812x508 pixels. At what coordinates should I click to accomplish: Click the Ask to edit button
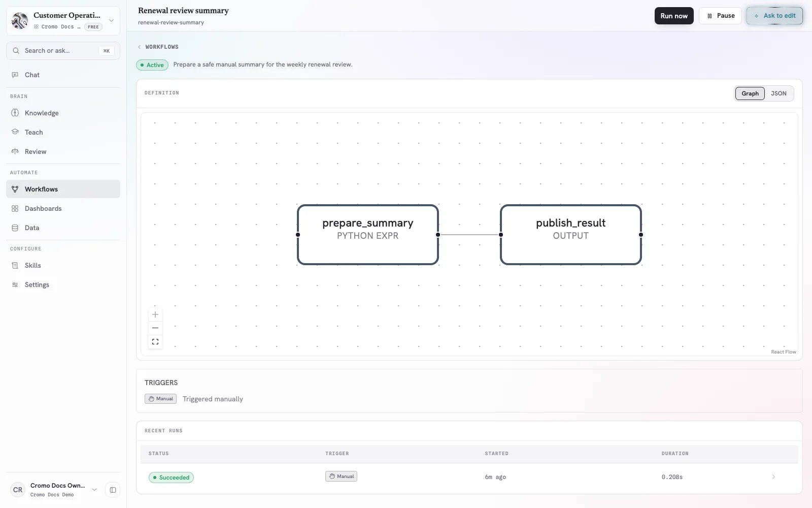point(774,16)
